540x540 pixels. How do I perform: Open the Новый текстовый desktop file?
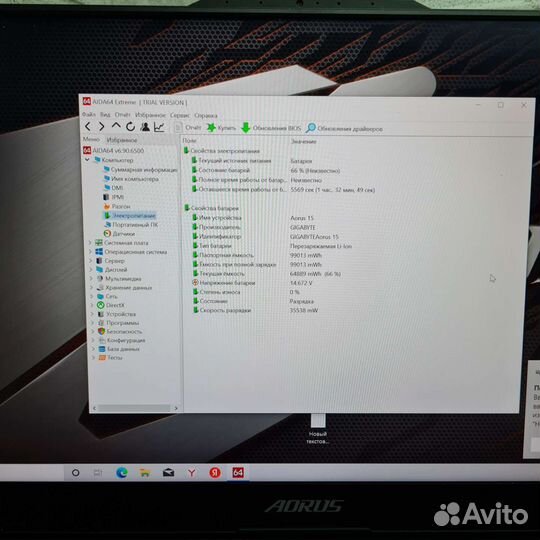pos(318,429)
